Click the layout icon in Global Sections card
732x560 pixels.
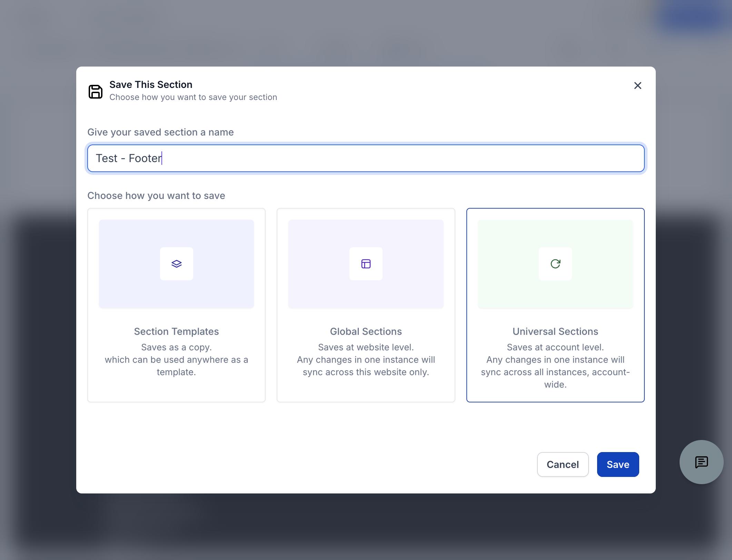pyautogui.click(x=366, y=264)
